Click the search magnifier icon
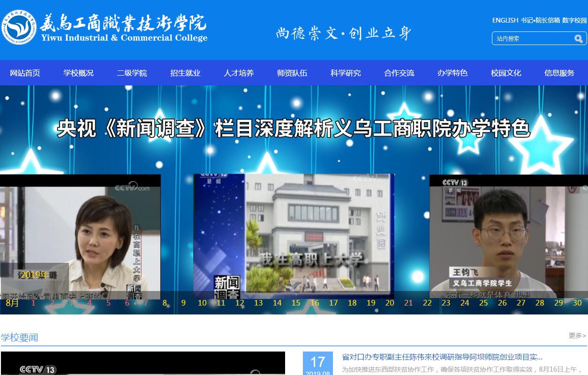 point(579,38)
